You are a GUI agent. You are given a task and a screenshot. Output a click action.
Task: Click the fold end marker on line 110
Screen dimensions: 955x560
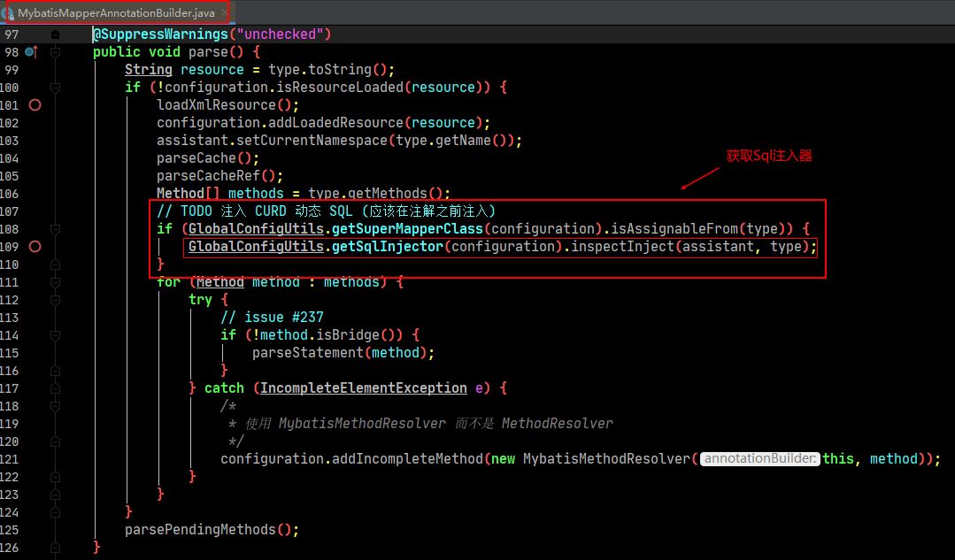56,265
